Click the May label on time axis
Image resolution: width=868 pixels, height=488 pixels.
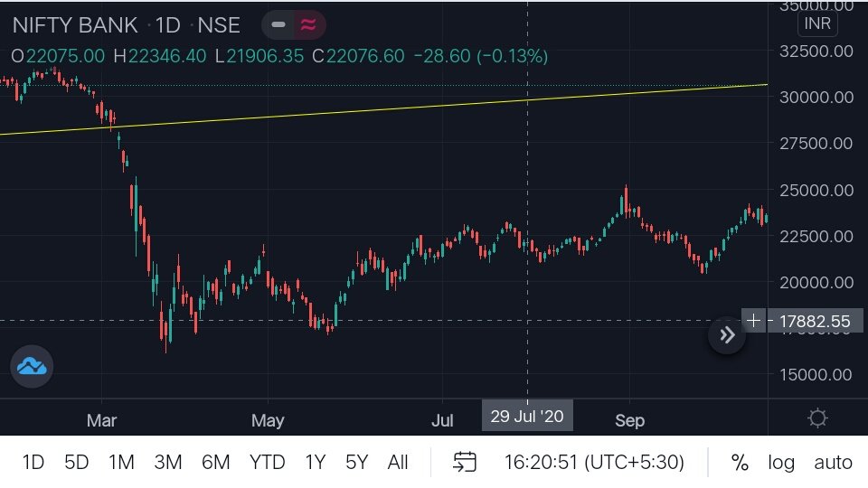[x=268, y=420]
